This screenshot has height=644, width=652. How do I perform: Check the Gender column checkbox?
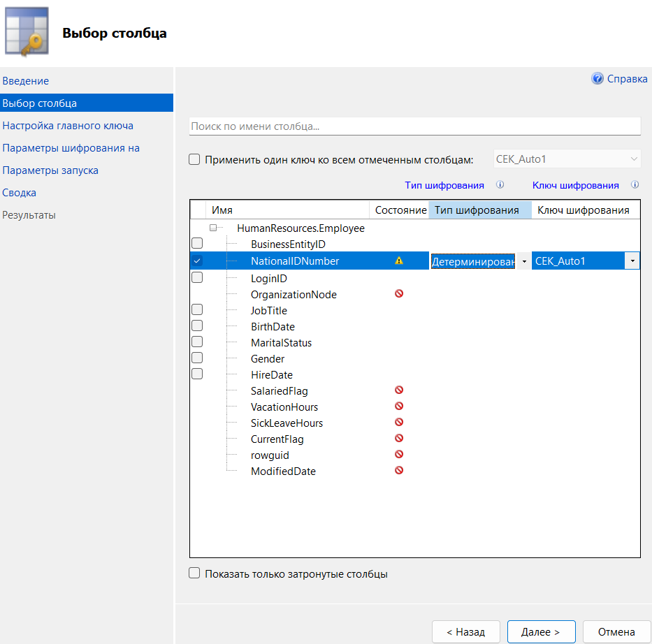[x=197, y=358]
